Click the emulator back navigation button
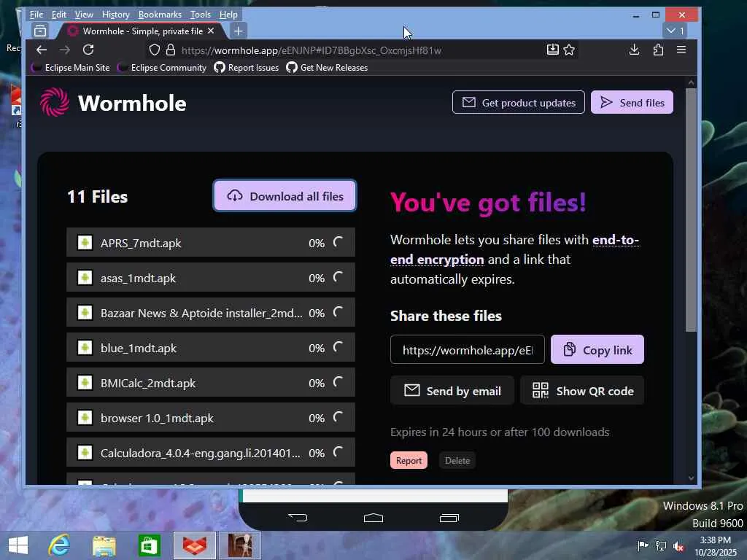The height and width of the screenshot is (560, 747). point(298,518)
